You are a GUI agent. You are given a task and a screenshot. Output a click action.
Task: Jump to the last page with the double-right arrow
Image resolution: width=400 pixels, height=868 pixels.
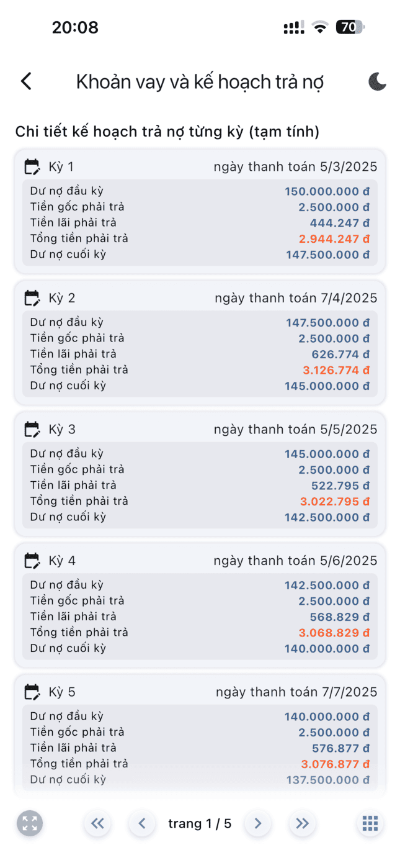(x=303, y=824)
